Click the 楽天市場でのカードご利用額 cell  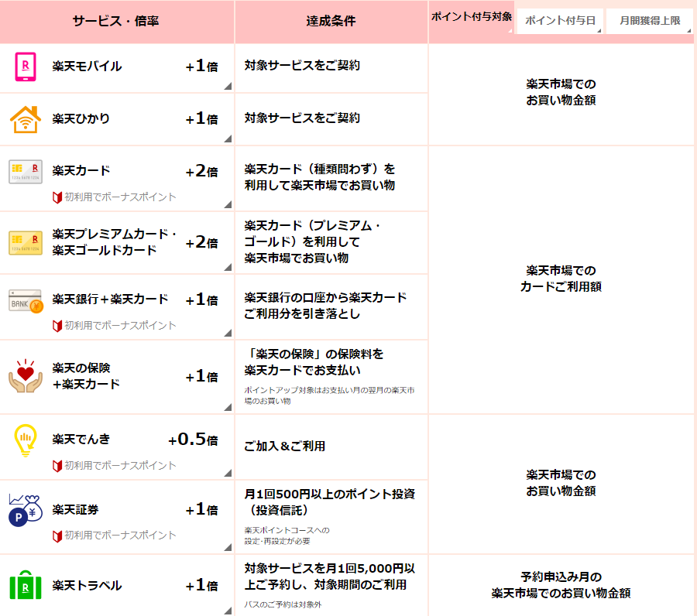(x=561, y=279)
